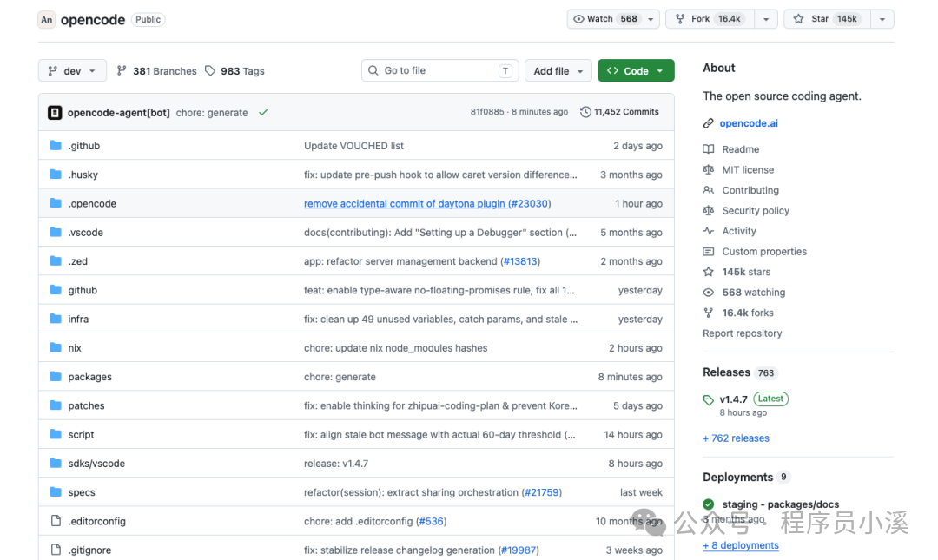
Task: Open the #21759 pull request link
Action: pyautogui.click(x=541, y=492)
